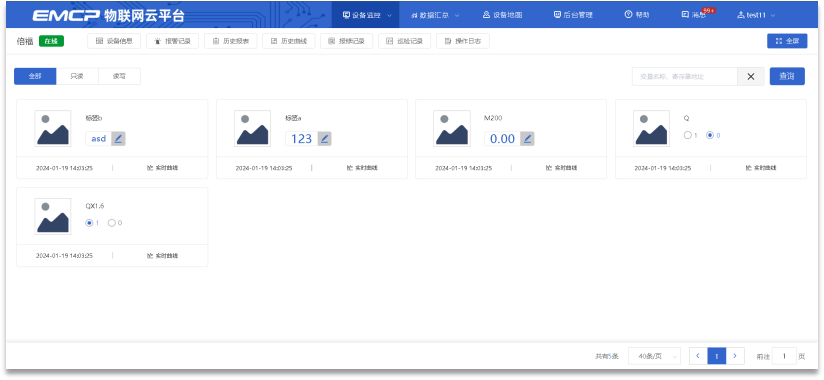Open the 历史报表 history report tab
This screenshot has width=824, height=380.
[x=230, y=41]
